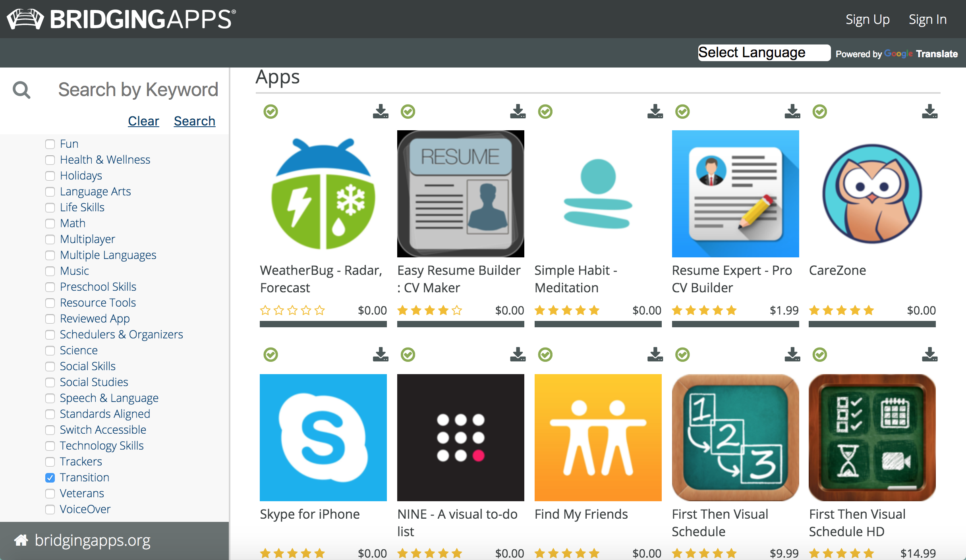The height and width of the screenshot is (560, 966).
Task: Tick the Speech & Language checkbox
Action: pyautogui.click(x=50, y=398)
